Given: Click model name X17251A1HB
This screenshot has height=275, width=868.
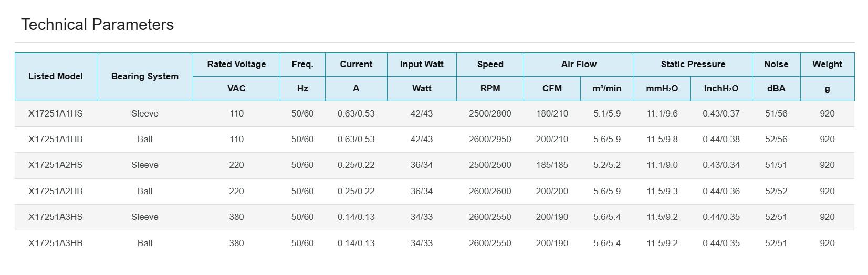Looking at the screenshot, I should 56,139.
